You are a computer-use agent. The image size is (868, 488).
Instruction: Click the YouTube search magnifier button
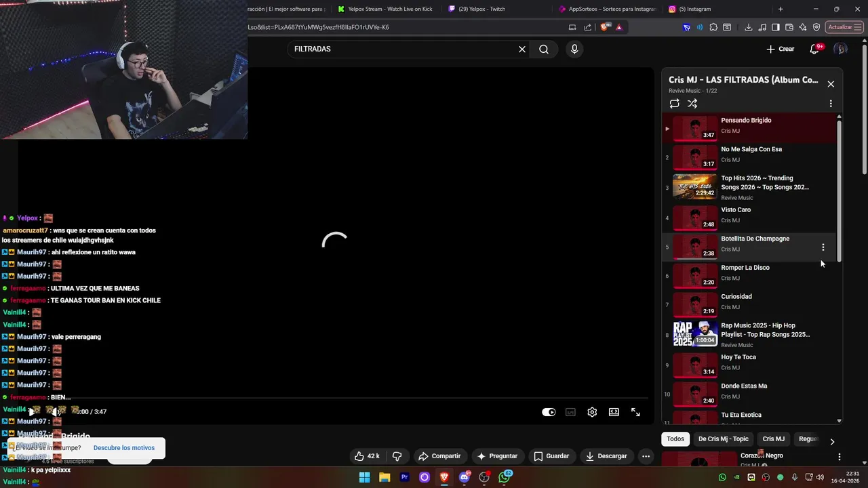point(544,49)
